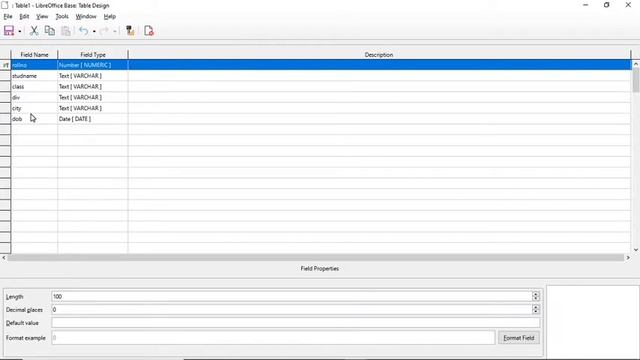Click vertical scrollbar up arrow

(636, 64)
